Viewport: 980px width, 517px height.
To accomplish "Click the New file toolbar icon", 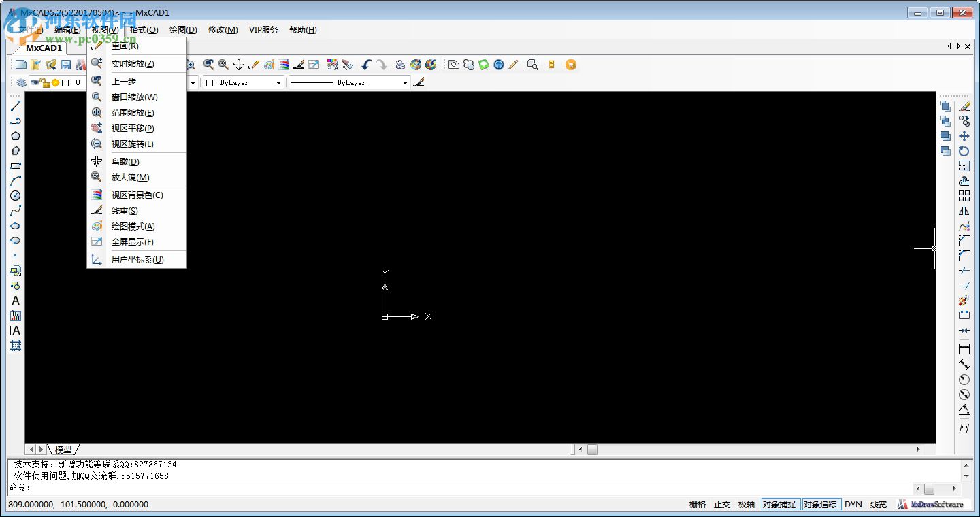I will [x=21, y=65].
